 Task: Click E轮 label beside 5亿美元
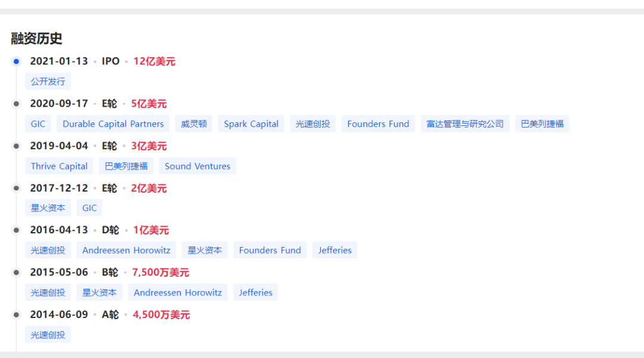click(110, 104)
